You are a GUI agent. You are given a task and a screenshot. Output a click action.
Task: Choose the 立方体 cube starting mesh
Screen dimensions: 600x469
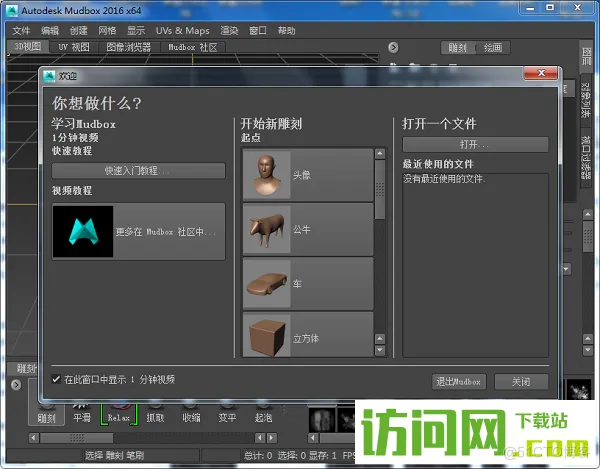[x=308, y=335]
